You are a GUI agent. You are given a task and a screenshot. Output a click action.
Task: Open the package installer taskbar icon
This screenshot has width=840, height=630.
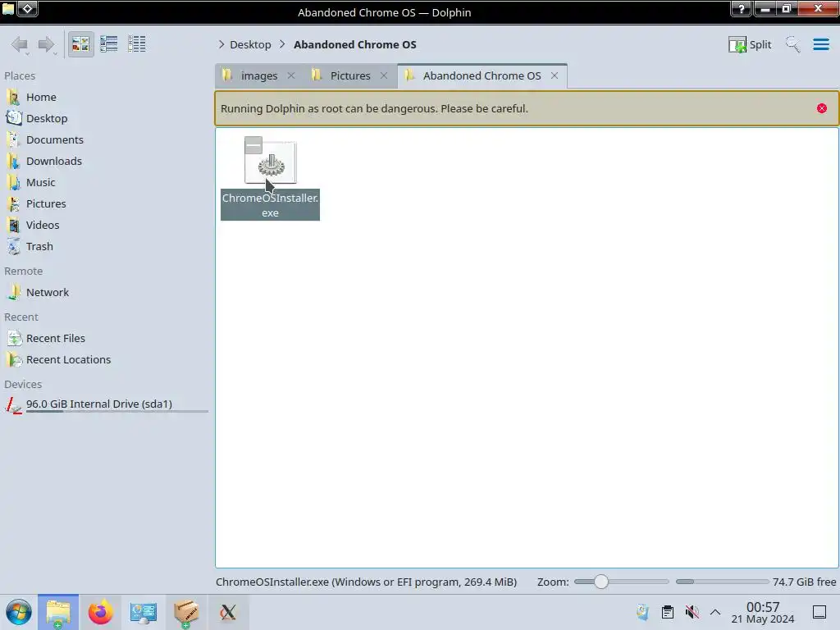click(x=186, y=612)
